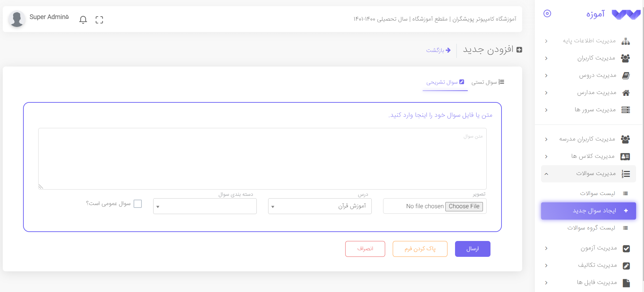The image size is (644, 292).
Task: Toggle fullscreen mode icon
Action: [x=99, y=20]
